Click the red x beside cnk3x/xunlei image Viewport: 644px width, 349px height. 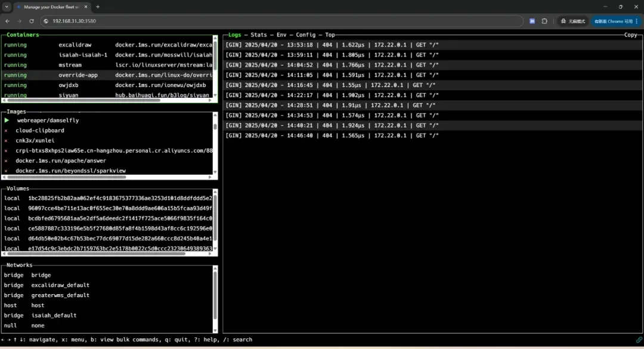7,141
